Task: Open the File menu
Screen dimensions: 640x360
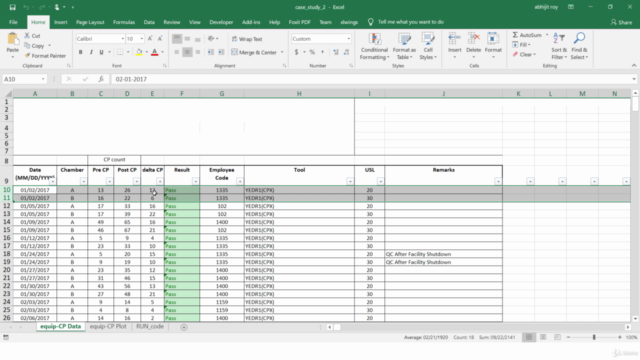Action: [13, 22]
